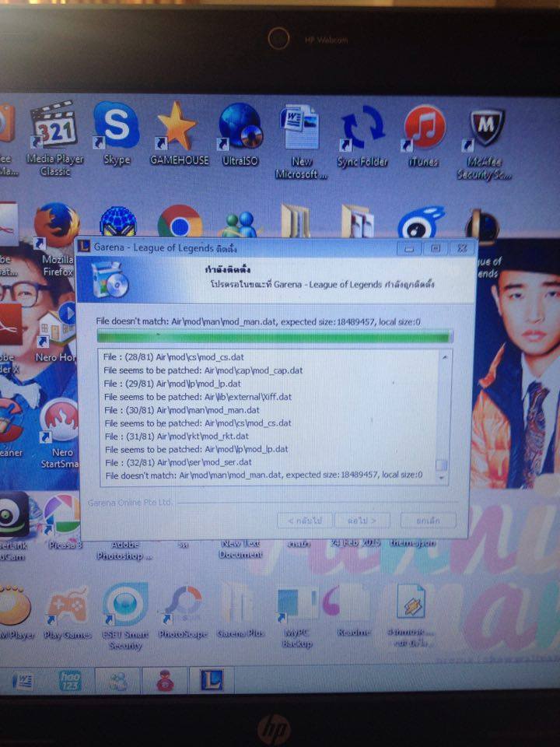This screenshot has height=747, width=560.
Task: Select log line patched 'Air\lib\external\Xiff.dat'
Action: (x=198, y=396)
